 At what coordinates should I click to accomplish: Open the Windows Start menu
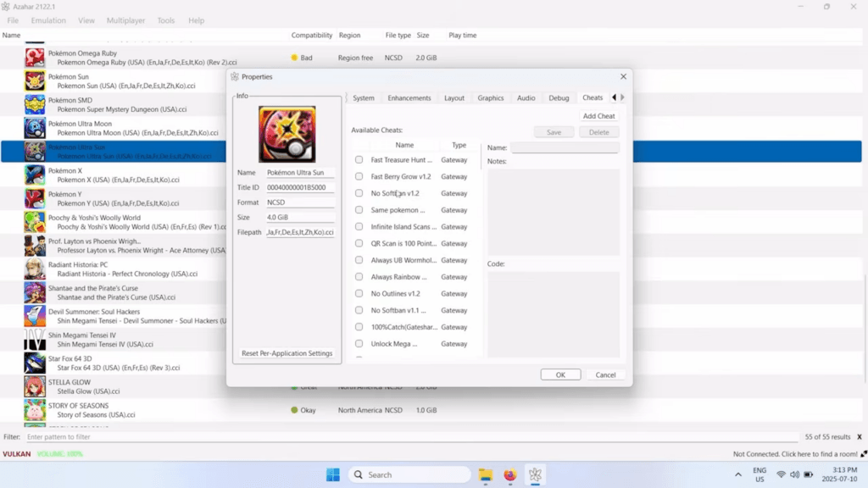[333, 474]
